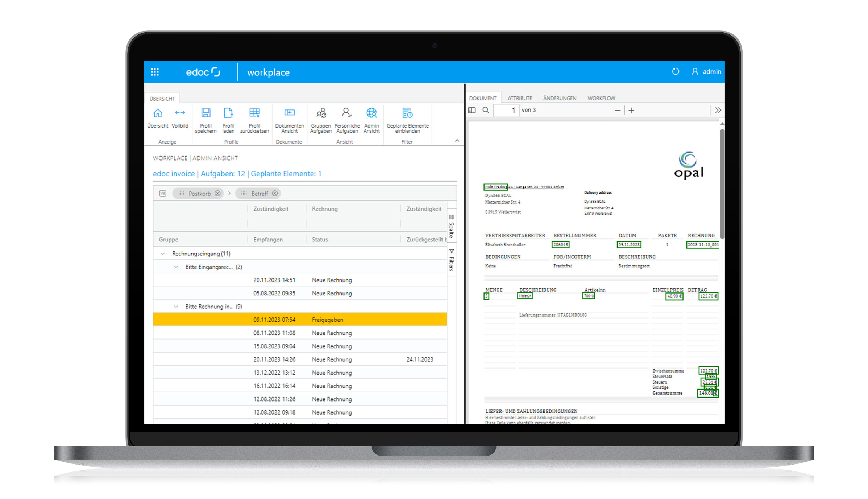Viewport: 868px width, 499px height.
Task: Click the refresh icon in header
Action: click(x=675, y=71)
